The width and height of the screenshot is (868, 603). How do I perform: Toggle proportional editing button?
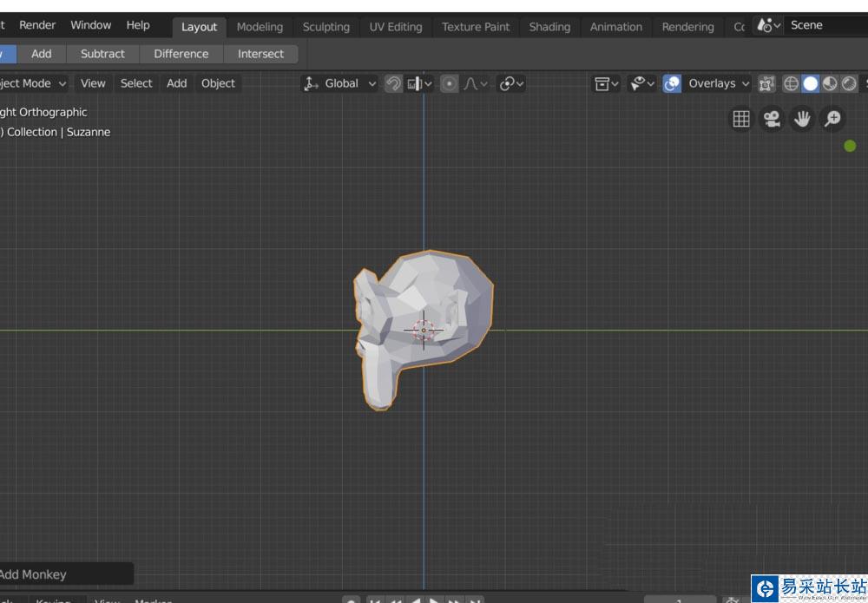point(449,83)
